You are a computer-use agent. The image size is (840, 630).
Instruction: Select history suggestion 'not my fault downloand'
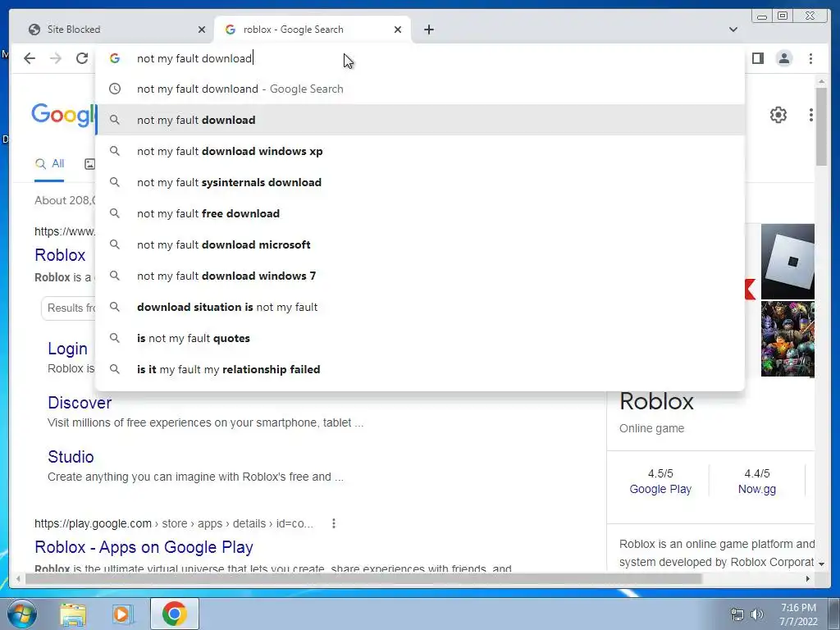pyautogui.click(x=420, y=89)
